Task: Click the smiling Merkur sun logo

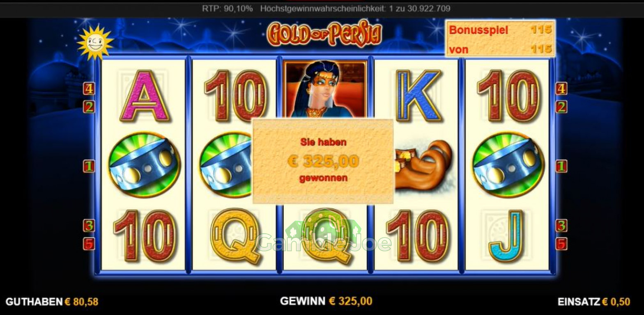Action: point(95,42)
